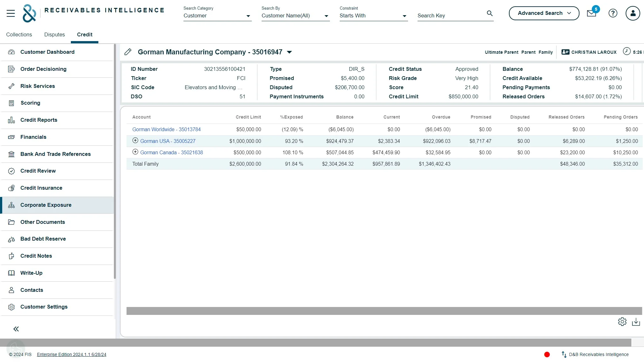Click the Parent link in header
The image size is (644, 362).
click(x=528, y=52)
